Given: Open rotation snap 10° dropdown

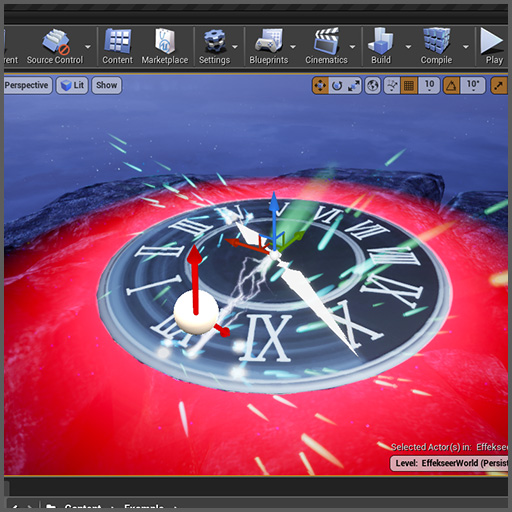Looking at the screenshot, I should (473, 86).
